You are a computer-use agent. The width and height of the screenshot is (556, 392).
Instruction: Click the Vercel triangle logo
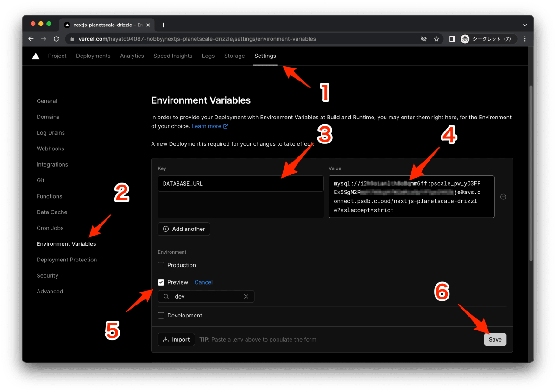pyautogui.click(x=36, y=56)
